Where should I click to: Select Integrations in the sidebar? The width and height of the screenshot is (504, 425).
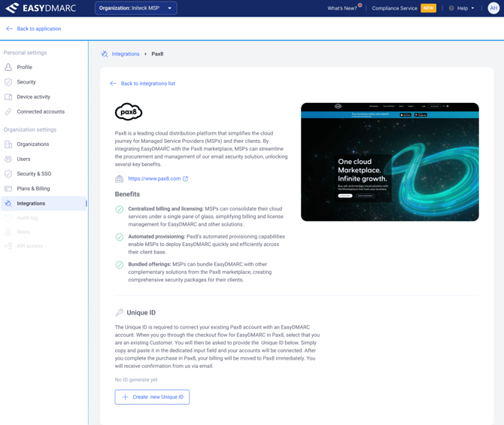44,203
